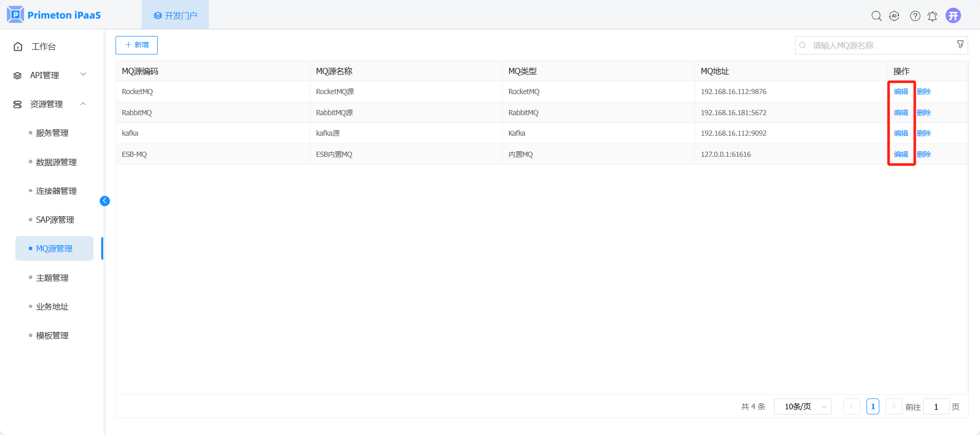
Task: Collapse the sidebar with blue arrow button
Action: tap(105, 201)
